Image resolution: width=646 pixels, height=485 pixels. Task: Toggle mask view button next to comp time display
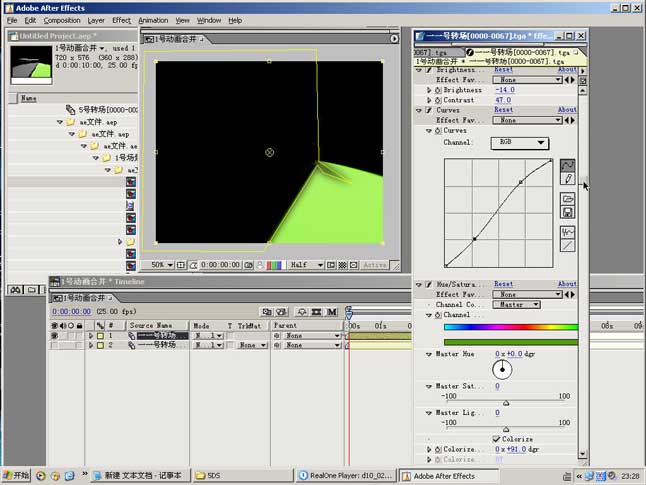tap(193, 265)
